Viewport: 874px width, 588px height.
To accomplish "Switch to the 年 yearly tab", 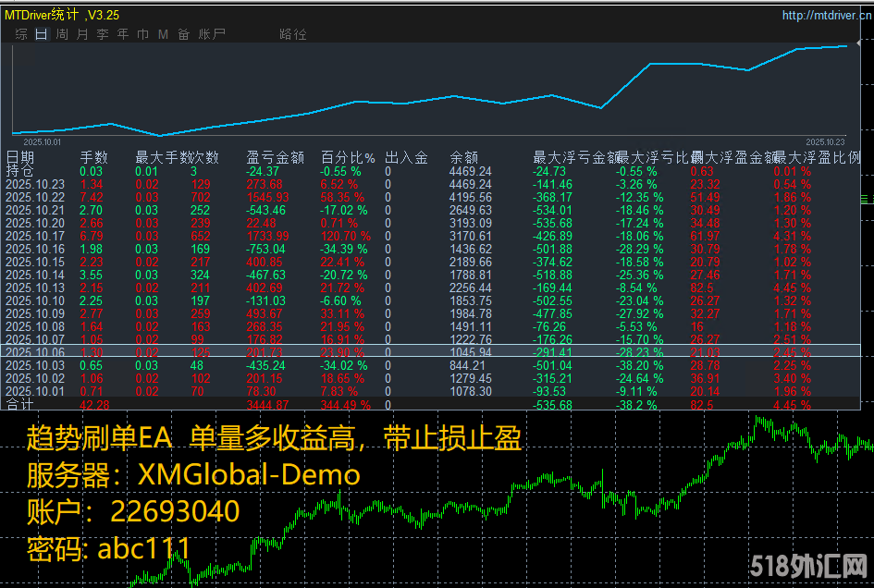I will click(123, 34).
